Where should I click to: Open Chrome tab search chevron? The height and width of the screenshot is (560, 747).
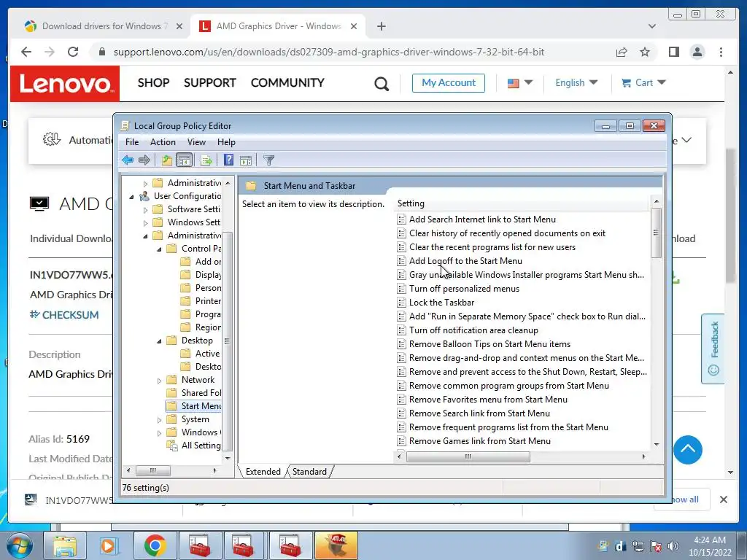(x=651, y=26)
